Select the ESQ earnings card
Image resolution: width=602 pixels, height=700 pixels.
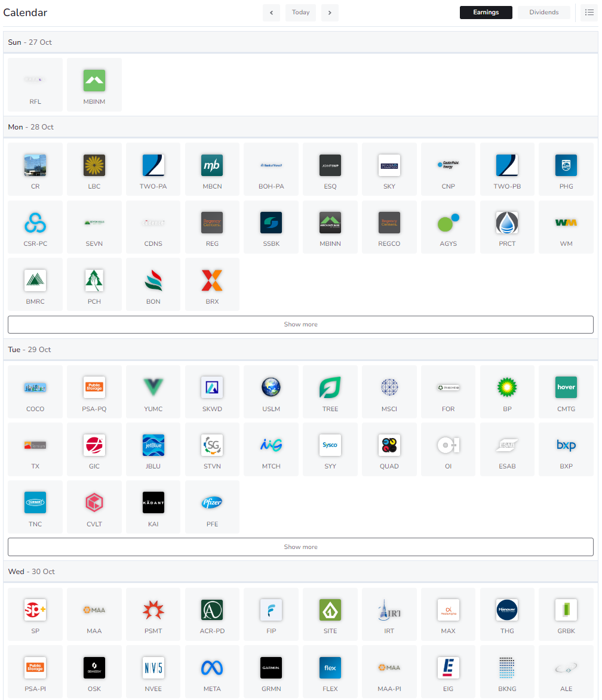point(330,169)
